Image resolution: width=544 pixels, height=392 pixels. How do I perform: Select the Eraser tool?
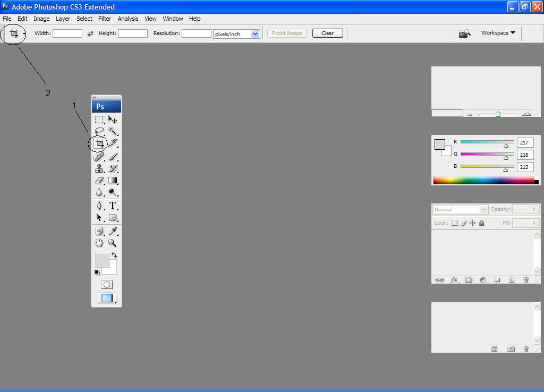(x=99, y=181)
